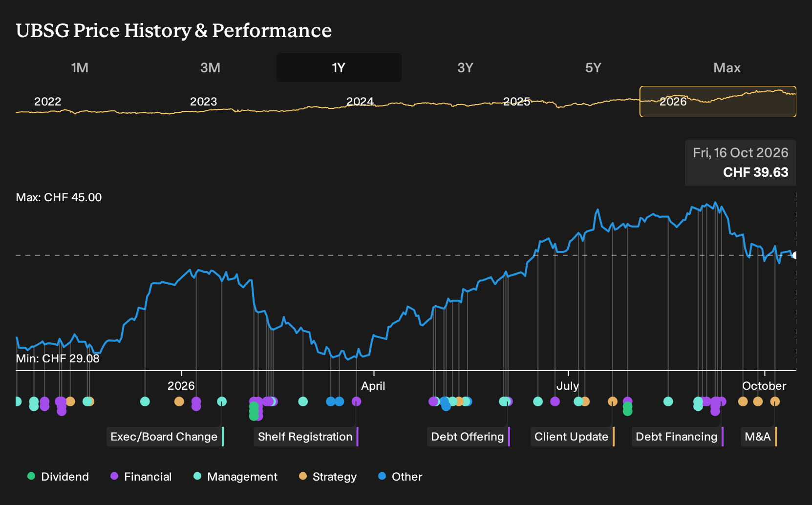Switch to the 1M time range
Image resolution: width=812 pixels, height=505 pixels.
pos(80,67)
